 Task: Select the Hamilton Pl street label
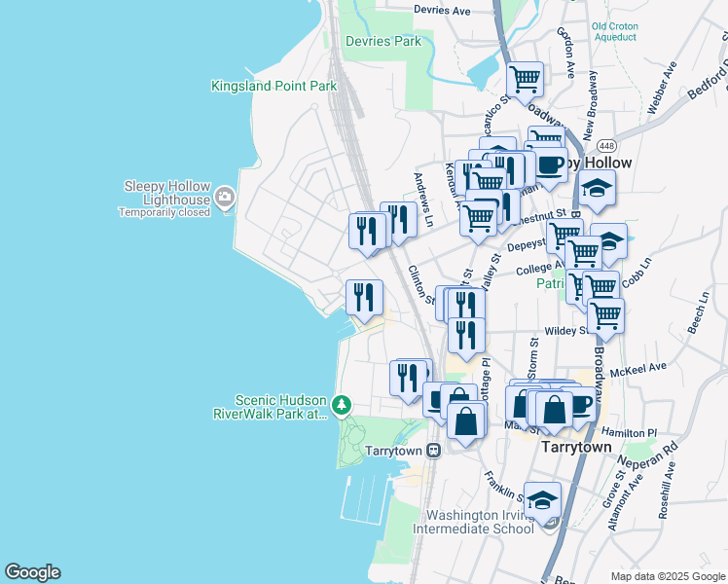629,433
